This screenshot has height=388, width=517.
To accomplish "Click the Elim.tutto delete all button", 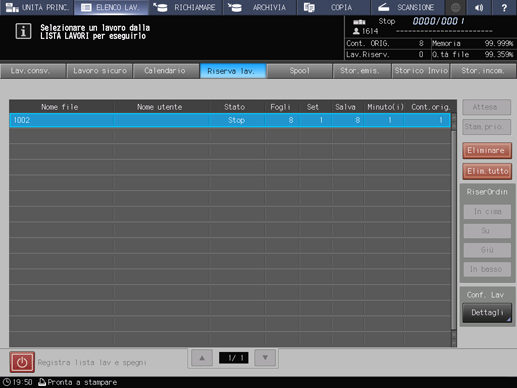I will pyautogui.click(x=487, y=171).
